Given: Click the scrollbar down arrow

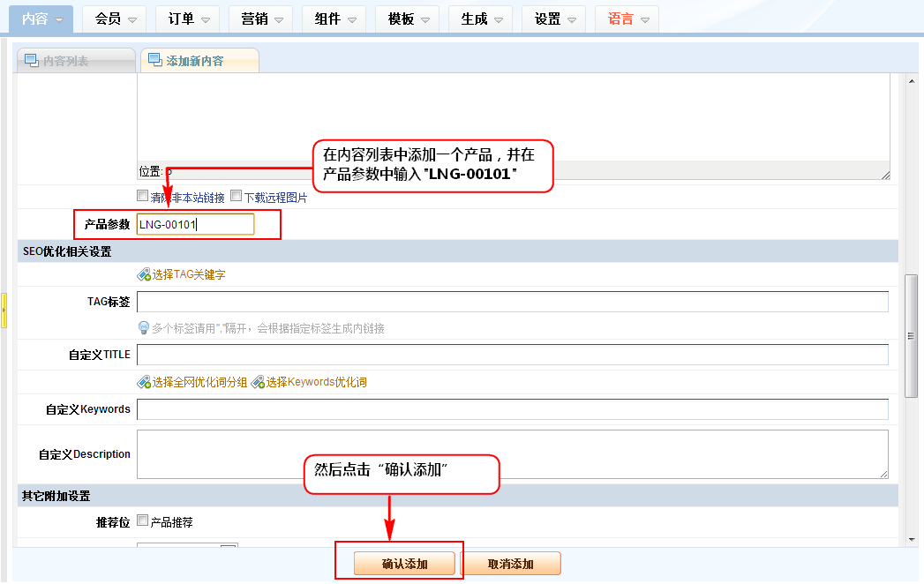Looking at the screenshot, I should pos(913,537).
